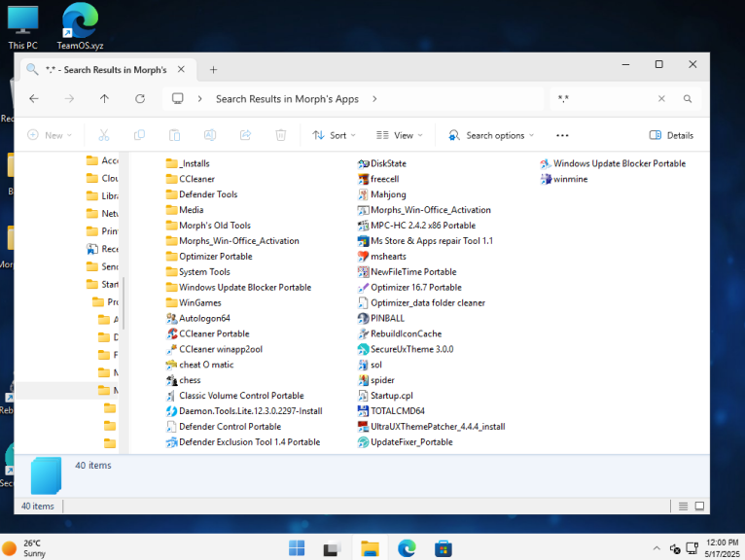Click the Delete trash icon
The height and width of the screenshot is (560, 745).
pos(281,135)
